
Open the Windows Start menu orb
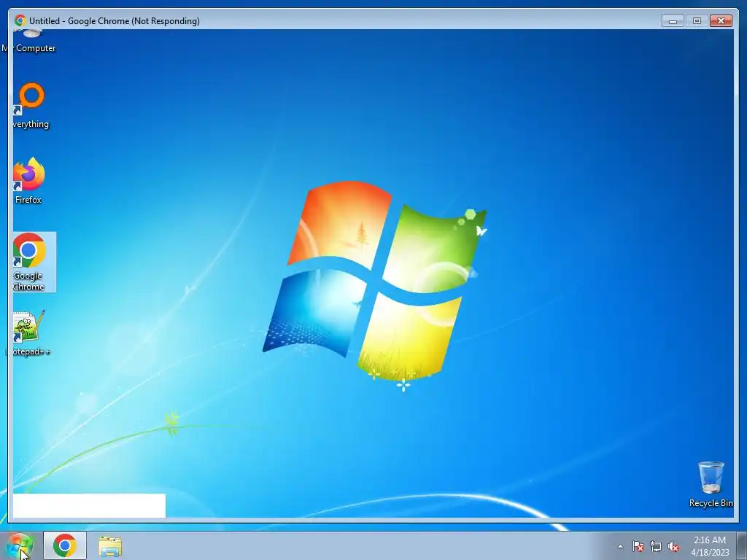click(x=19, y=545)
